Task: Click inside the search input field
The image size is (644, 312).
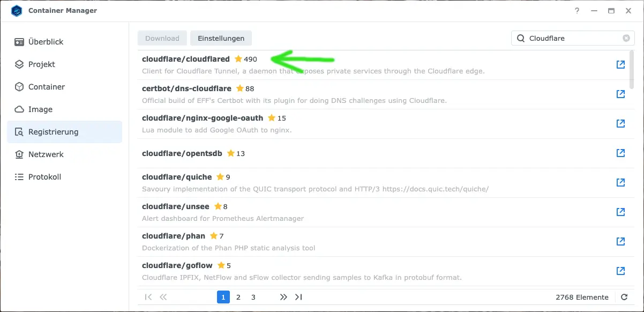Action: [x=568, y=38]
